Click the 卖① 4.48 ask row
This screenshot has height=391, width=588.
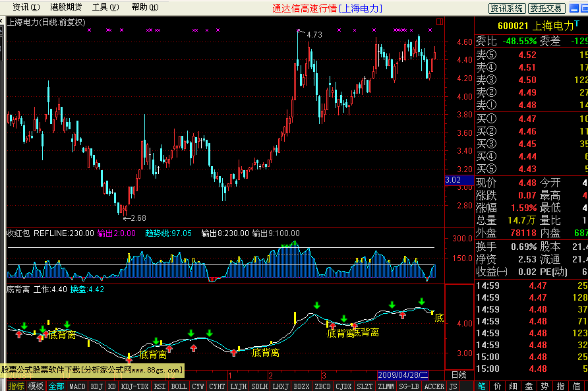coord(531,105)
